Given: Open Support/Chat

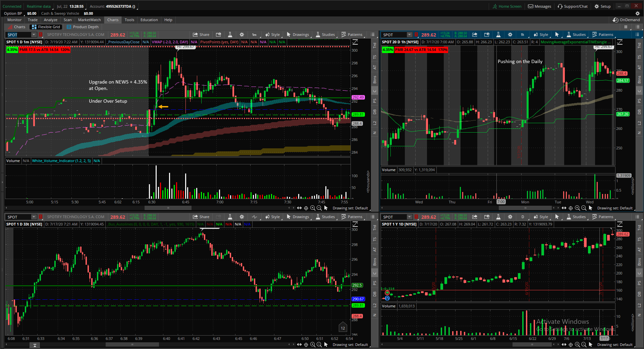Looking at the screenshot, I should pos(573,6).
